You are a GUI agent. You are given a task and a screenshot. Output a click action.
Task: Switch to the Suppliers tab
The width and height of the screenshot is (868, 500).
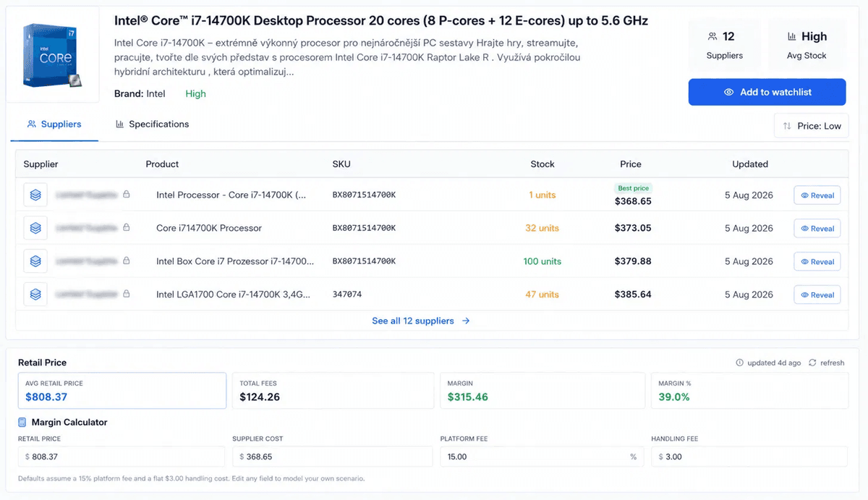click(54, 124)
